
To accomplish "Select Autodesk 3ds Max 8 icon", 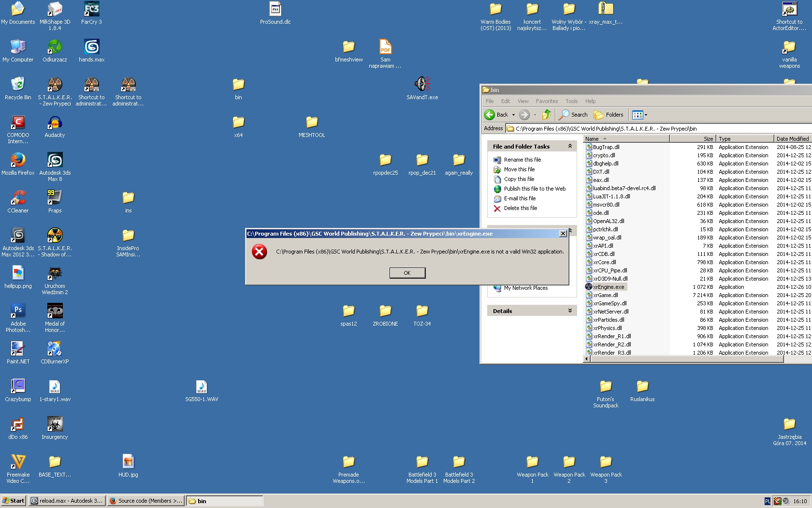I will 55,167.
